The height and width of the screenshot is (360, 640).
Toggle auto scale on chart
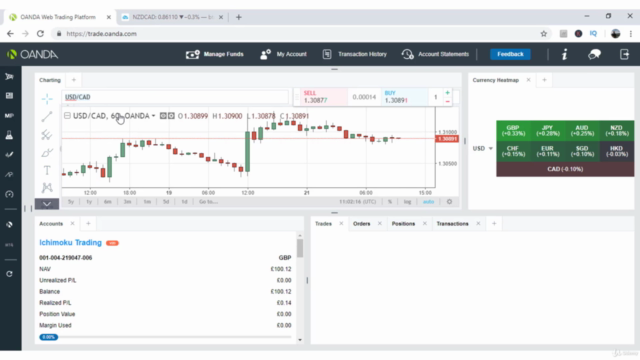(428, 202)
